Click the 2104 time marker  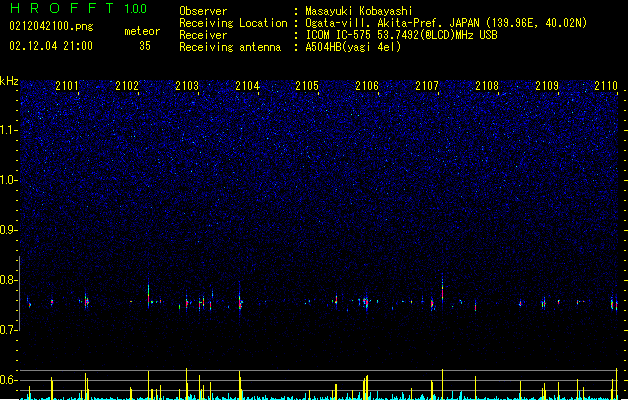(247, 85)
